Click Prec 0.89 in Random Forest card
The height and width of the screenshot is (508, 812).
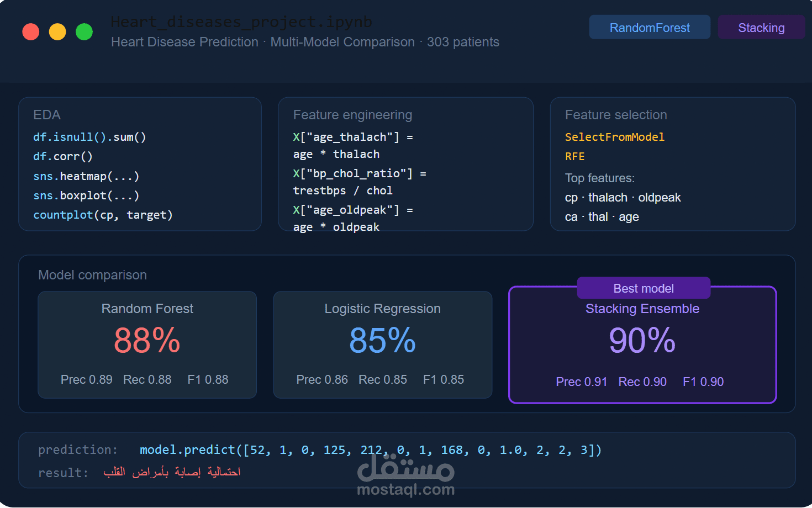pyautogui.click(x=87, y=380)
